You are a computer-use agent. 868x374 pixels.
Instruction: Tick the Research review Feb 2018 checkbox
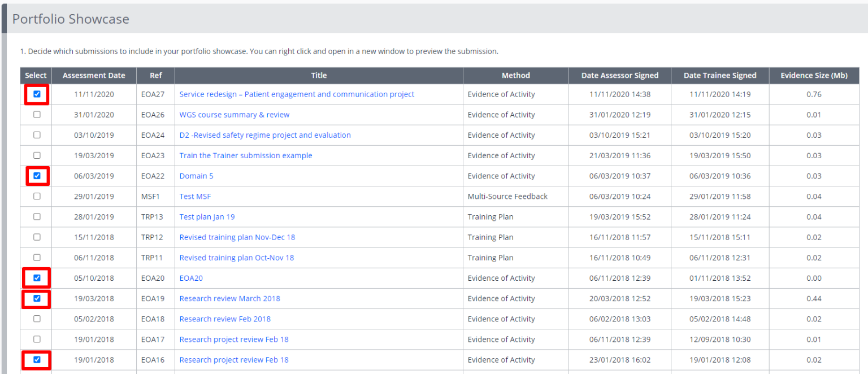pos(37,319)
